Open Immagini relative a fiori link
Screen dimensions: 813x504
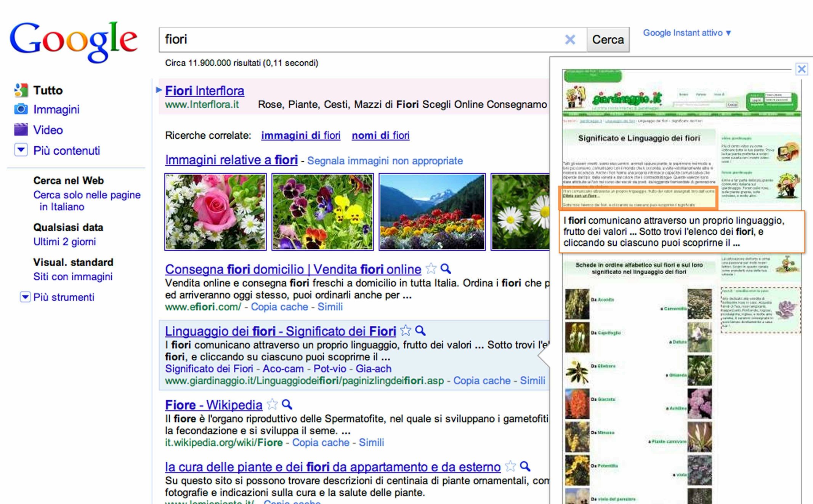click(x=231, y=160)
